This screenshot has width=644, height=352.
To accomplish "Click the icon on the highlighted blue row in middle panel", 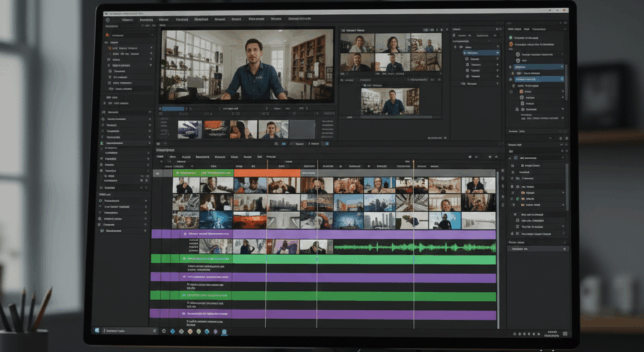I will [x=466, y=54].
